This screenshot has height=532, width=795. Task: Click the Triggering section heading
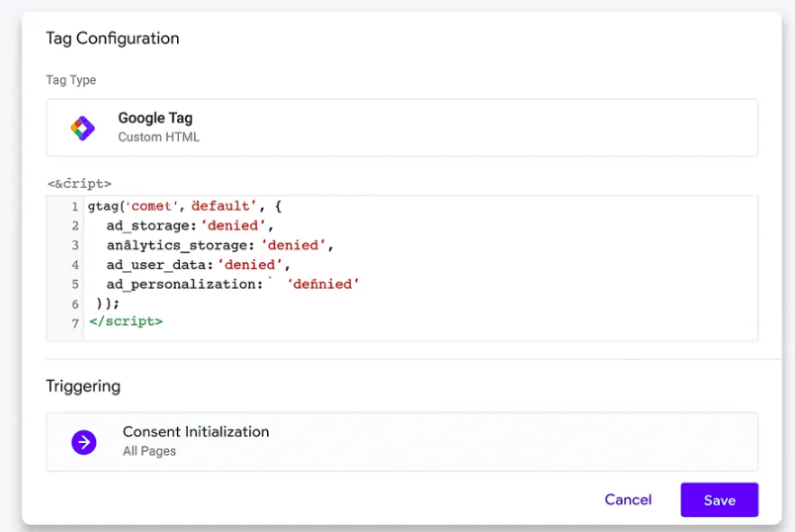click(x=83, y=386)
